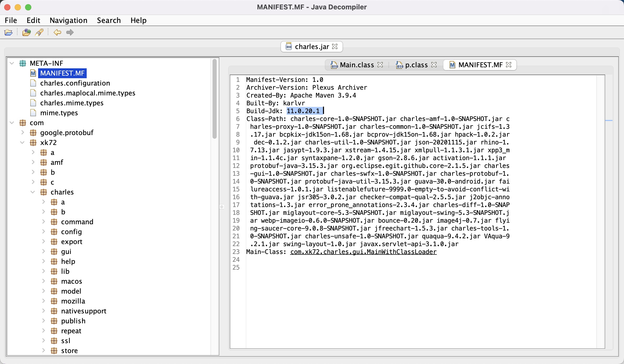The height and width of the screenshot is (364, 624).
Task: Open the Help menu
Action: pyautogui.click(x=138, y=20)
